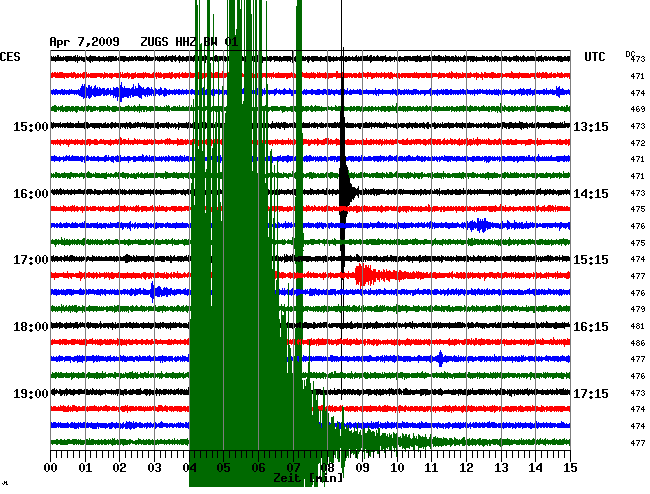
Task: Click minute tick label "09"
Action: pyautogui.click(x=362, y=468)
